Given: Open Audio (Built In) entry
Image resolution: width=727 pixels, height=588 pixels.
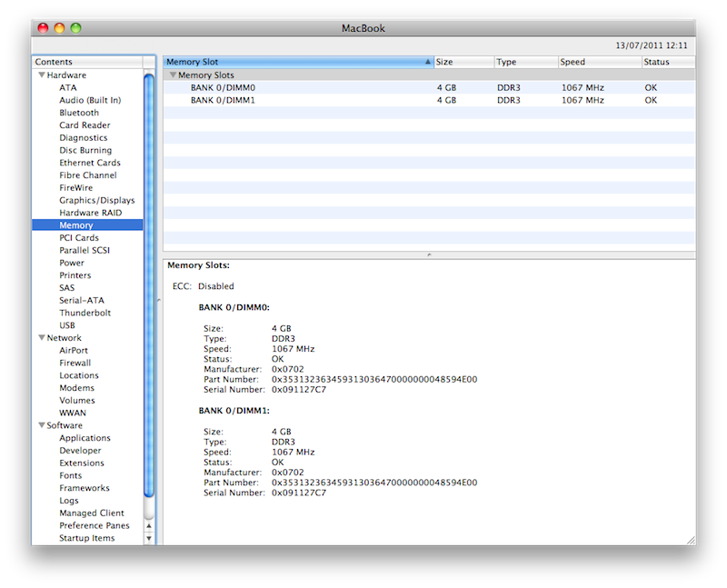Looking at the screenshot, I should [90, 100].
